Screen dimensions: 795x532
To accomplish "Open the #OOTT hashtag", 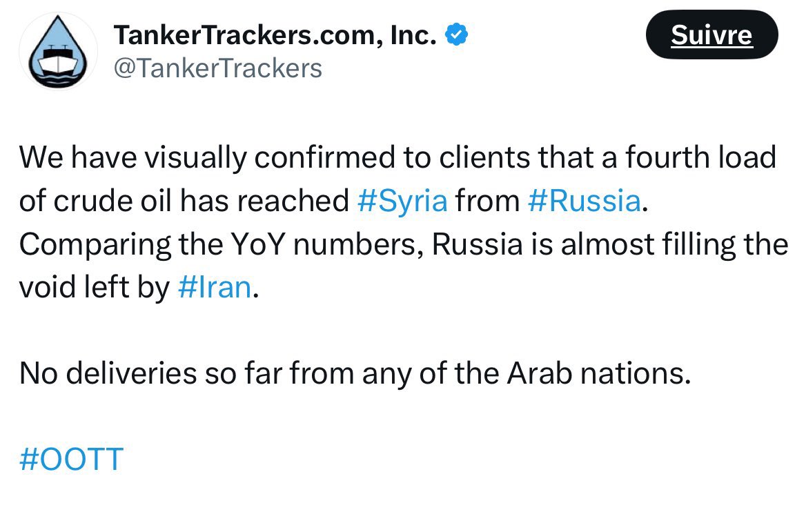I will [72, 460].
